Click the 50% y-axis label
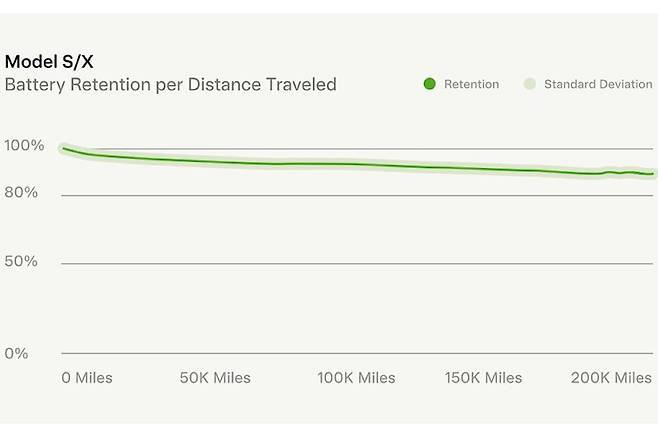658x438 pixels. (x=21, y=262)
